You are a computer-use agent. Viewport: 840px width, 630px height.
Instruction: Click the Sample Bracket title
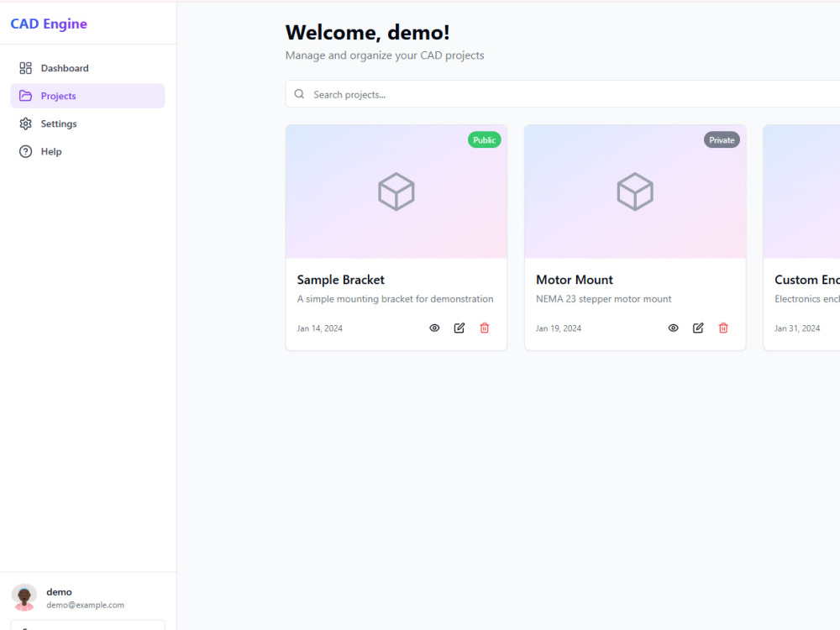(341, 280)
